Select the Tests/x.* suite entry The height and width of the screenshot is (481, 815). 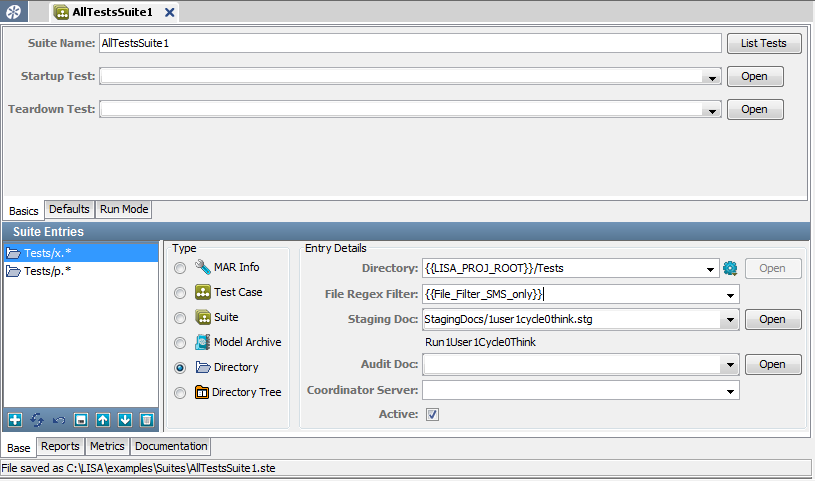coord(81,253)
